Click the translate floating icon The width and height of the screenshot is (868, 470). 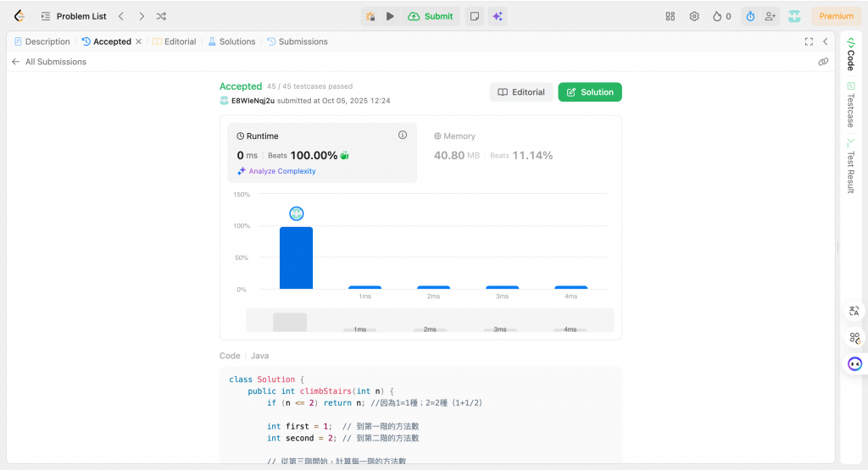pyautogui.click(x=854, y=312)
